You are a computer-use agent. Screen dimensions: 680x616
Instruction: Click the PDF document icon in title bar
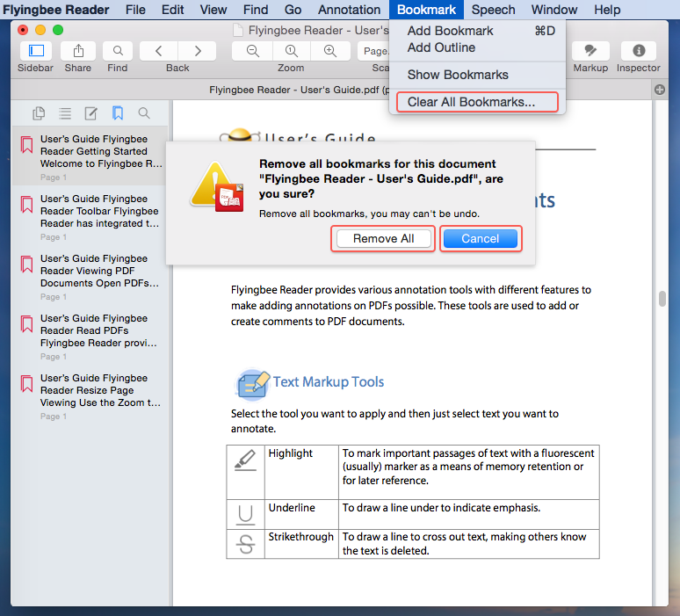tap(238, 31)
